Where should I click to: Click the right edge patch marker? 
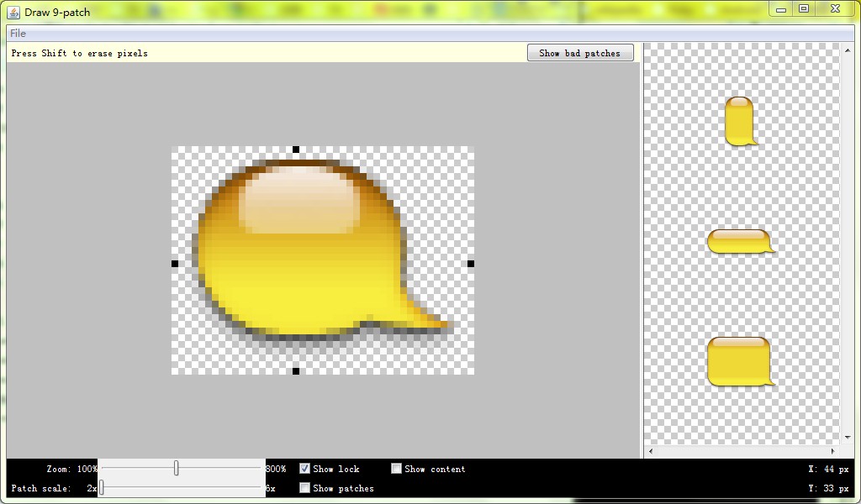point(471,264)
